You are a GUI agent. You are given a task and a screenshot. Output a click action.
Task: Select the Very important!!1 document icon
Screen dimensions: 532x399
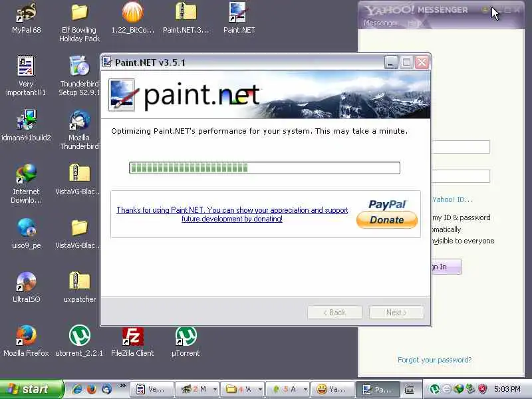click(26, 76)
